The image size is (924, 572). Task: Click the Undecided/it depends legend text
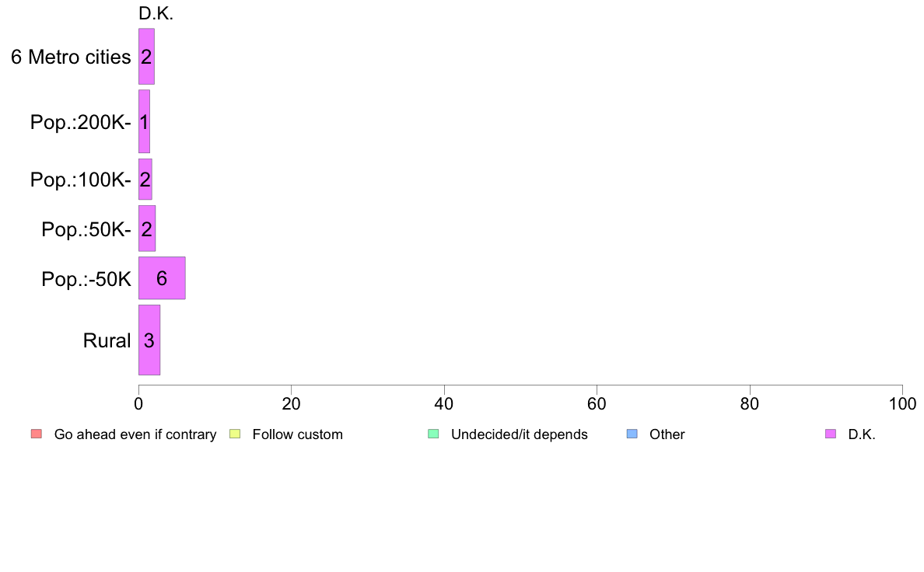[x=519, y=434]
